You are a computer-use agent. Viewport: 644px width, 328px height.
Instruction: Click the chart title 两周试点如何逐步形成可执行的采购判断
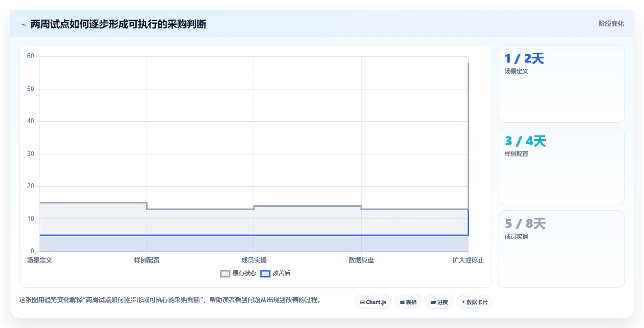(x=118, y=24)
